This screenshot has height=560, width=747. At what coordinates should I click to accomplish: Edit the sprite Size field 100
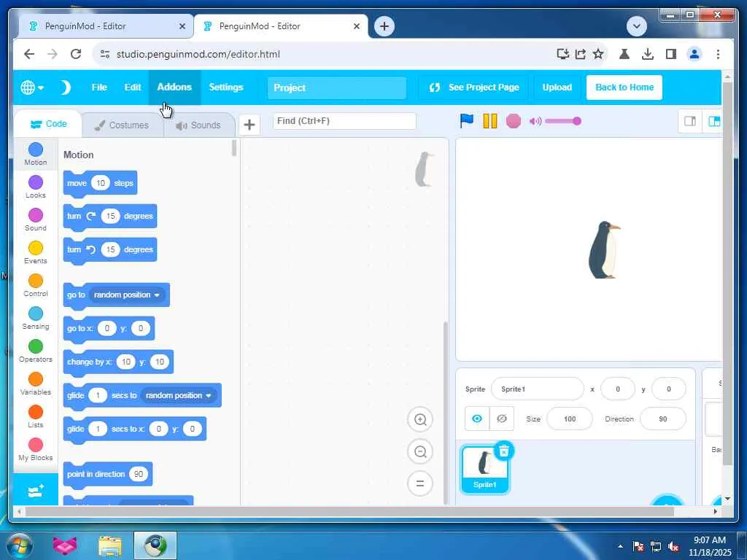pos(570,419)
